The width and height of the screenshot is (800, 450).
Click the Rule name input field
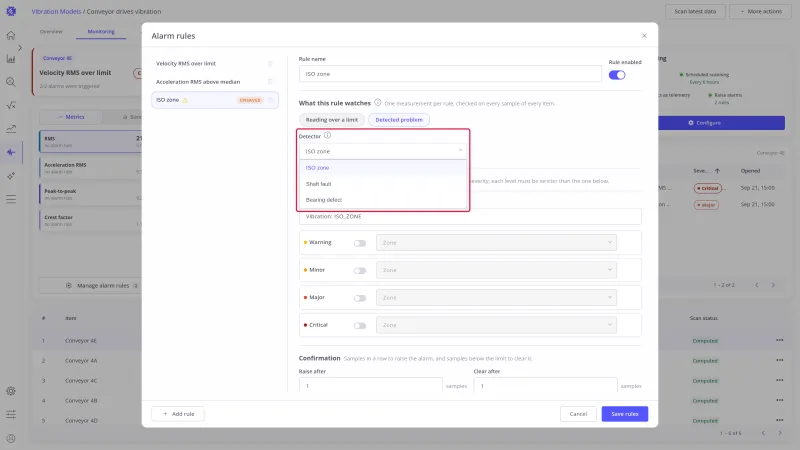tap(450, 74)
